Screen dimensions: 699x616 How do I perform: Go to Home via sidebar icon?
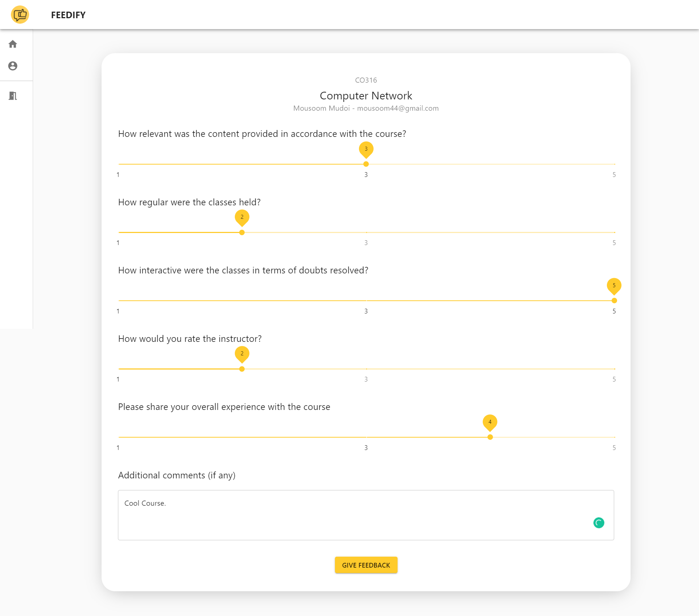tap(13, 44)
